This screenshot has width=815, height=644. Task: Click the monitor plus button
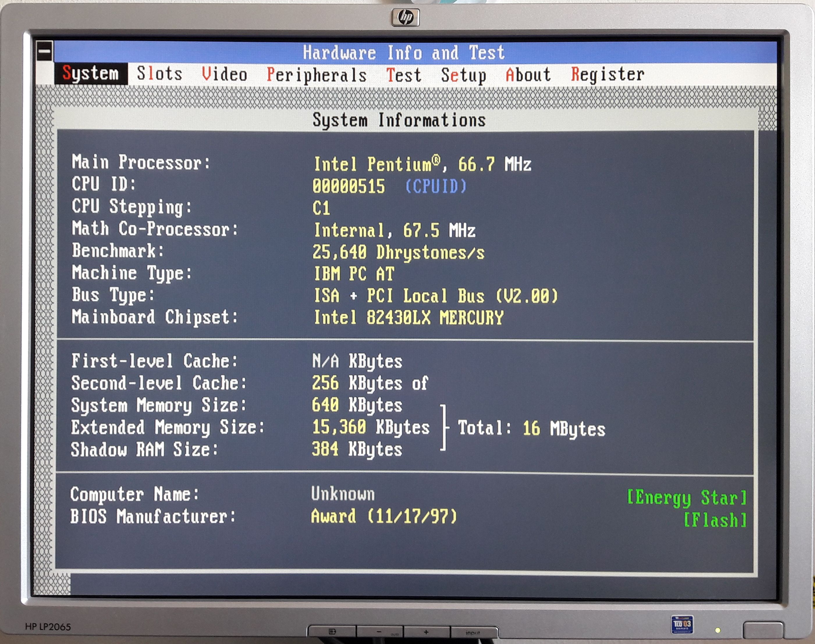coord(426,632)
